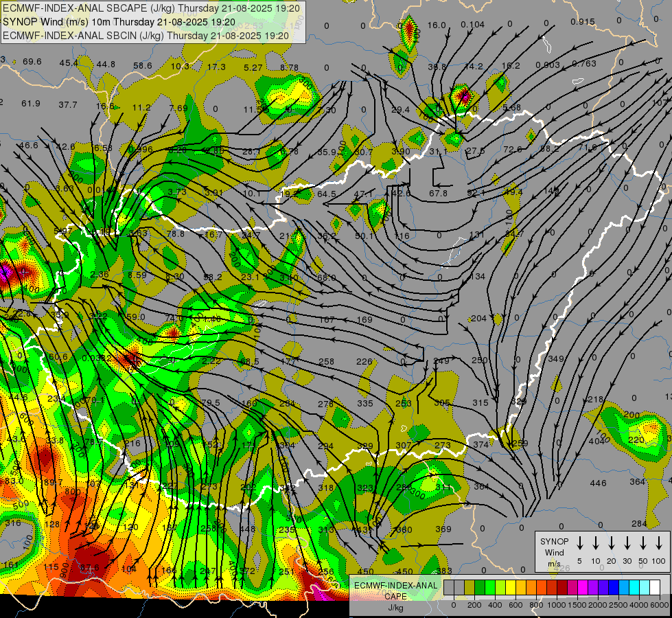Click the SYNOP wind legend arrow labeled 30
Image resolution: width=672 pixels, height=618 pixels.
pyautogui.click(x=627, y=542)
